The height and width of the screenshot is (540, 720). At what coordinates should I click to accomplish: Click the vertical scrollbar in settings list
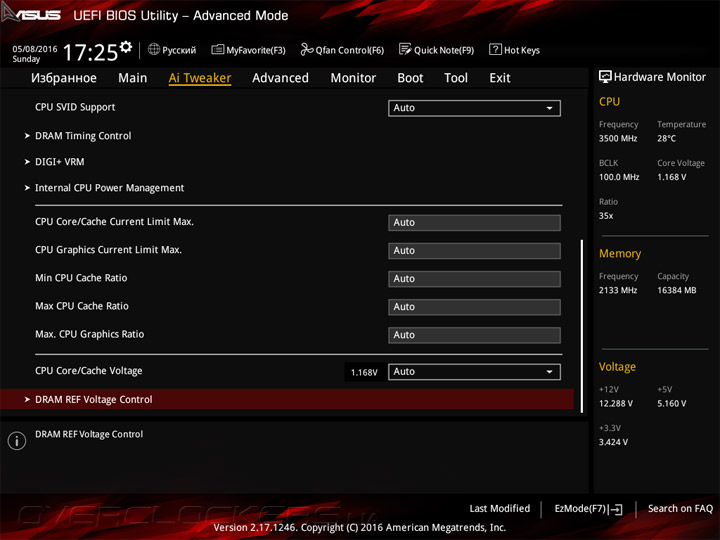pyautogui.click(x=582, y=326)
